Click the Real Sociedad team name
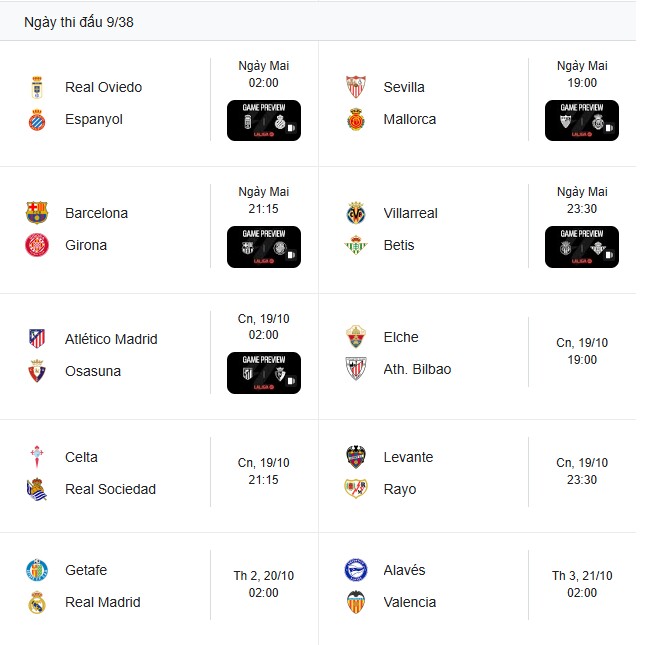Viewport: 648px width, 645px height. point(110,489)
